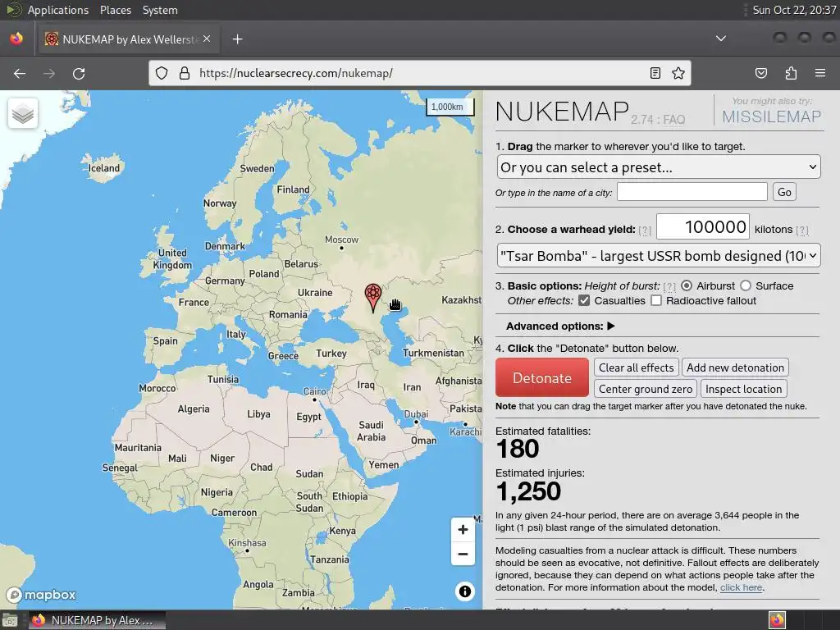Click Center ground zero button
Screen dimensions: 840x630
click(645, 389)
